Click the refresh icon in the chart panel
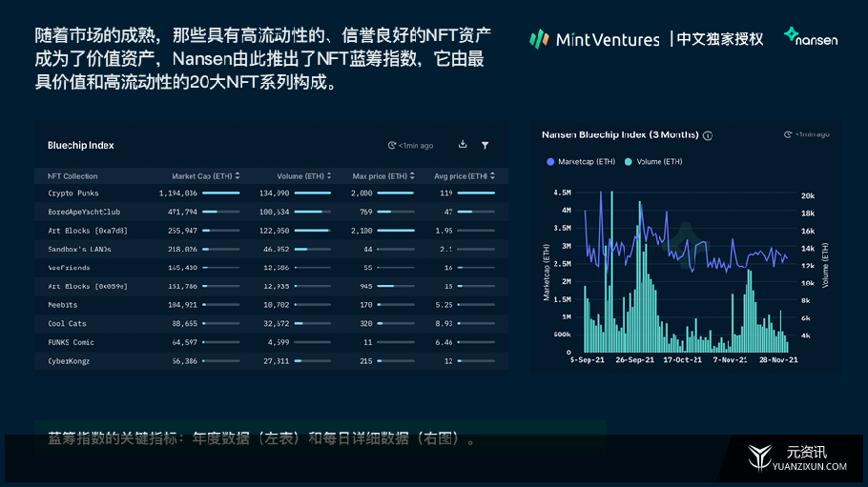 pos(788,134)
